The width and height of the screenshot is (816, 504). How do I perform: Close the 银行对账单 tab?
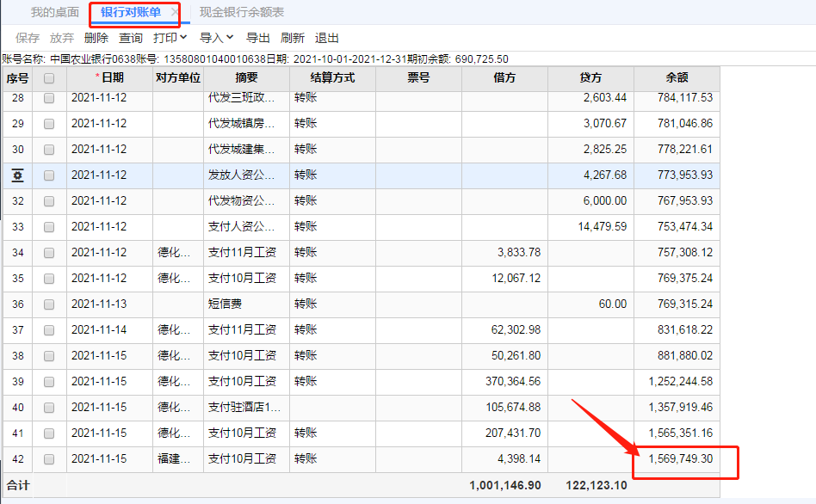click(x=175, y=12)
